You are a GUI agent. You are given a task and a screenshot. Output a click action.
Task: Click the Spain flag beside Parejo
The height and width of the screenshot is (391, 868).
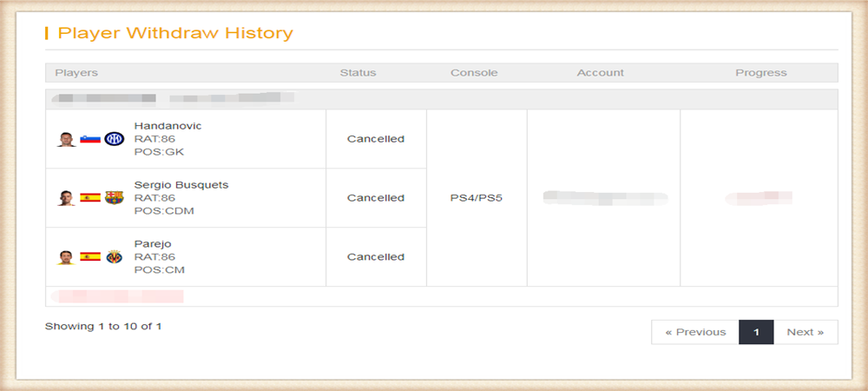click(90, 257)
